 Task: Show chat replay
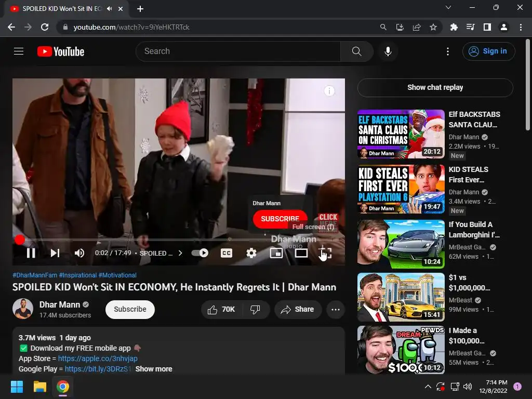click(x=435, y=87)
